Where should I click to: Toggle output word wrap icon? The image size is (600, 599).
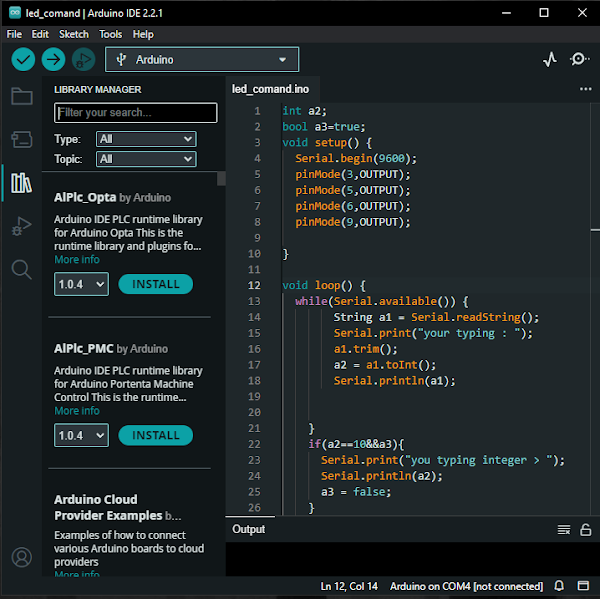click(x=564, y=530)
